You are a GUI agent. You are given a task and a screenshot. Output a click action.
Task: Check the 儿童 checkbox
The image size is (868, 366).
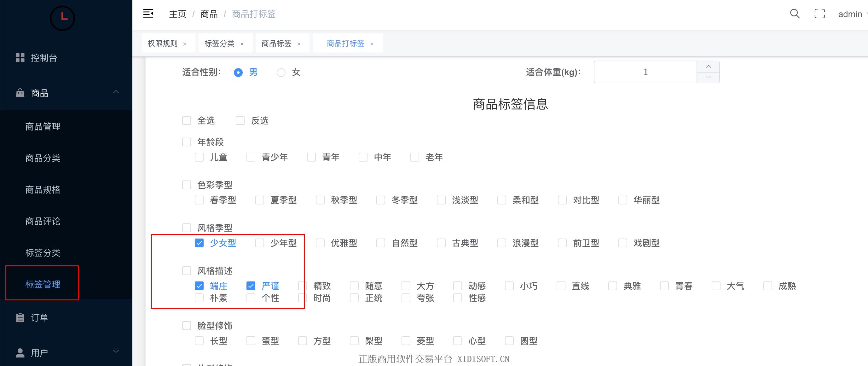coord(199,157)
